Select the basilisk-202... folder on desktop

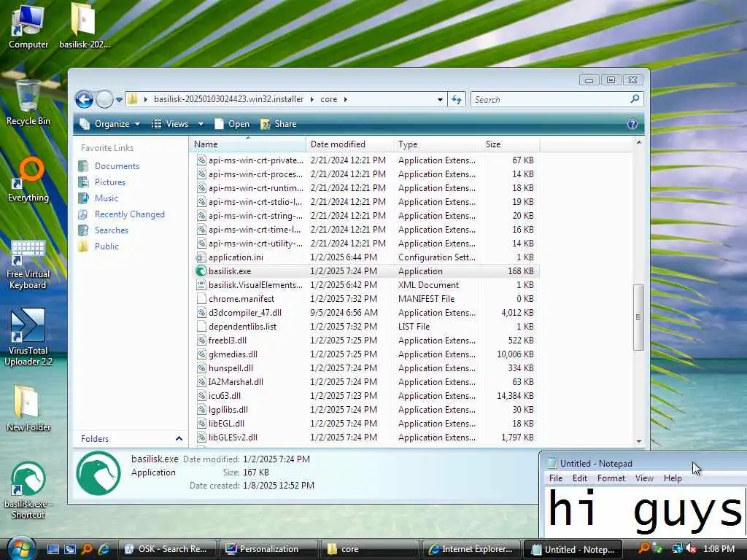coord(85,27)
